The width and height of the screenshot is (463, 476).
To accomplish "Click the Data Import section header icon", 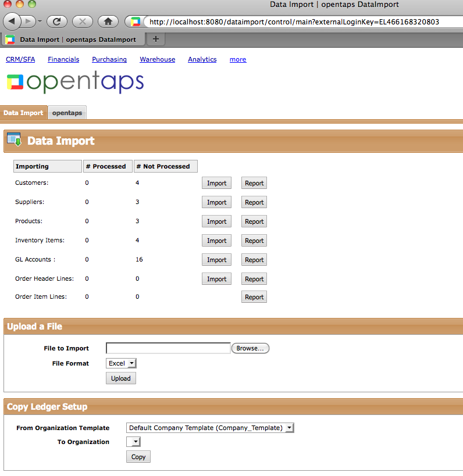I will 15,139.
